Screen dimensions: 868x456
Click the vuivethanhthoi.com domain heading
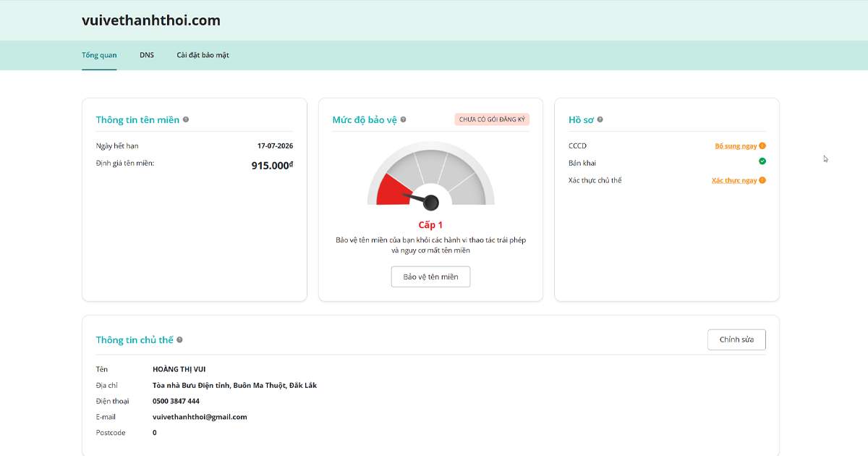coord(151,20)
